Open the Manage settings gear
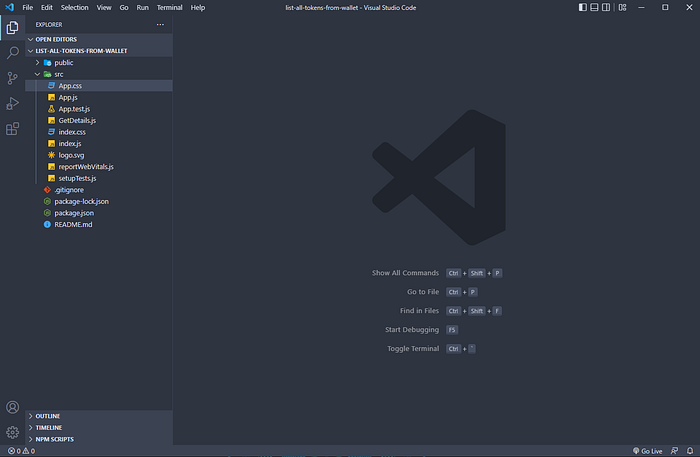Image resolution: width=700 pixels, height=457 pixels. click(x=12, y=432)
